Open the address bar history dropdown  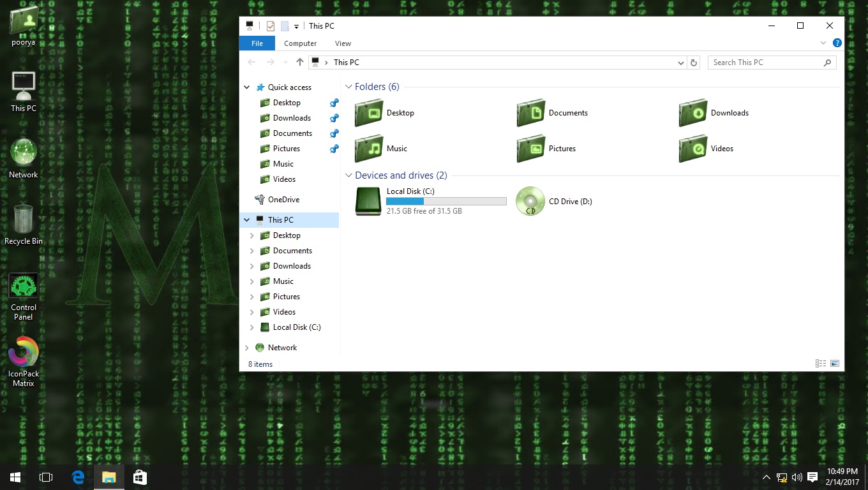coord(680,62)
